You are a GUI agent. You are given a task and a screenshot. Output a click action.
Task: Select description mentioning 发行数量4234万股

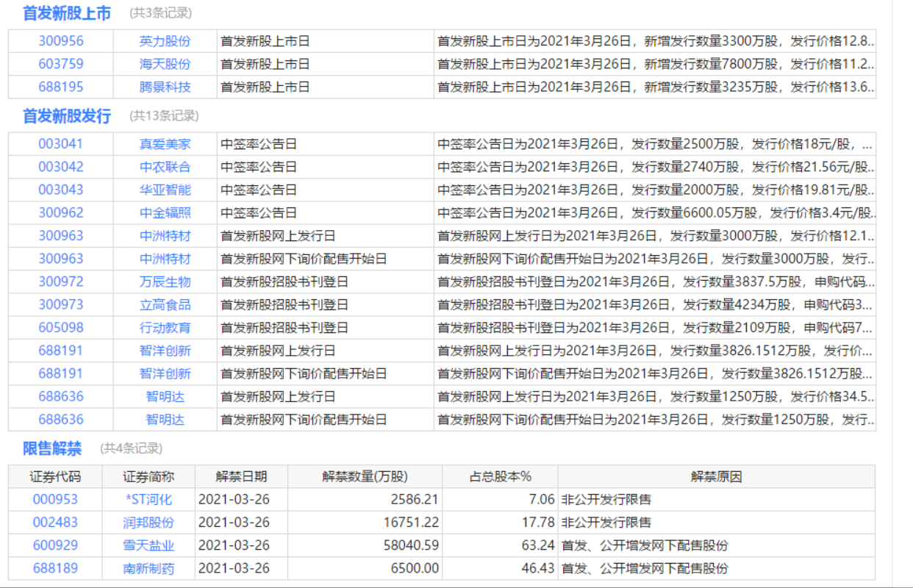[656, 304]
